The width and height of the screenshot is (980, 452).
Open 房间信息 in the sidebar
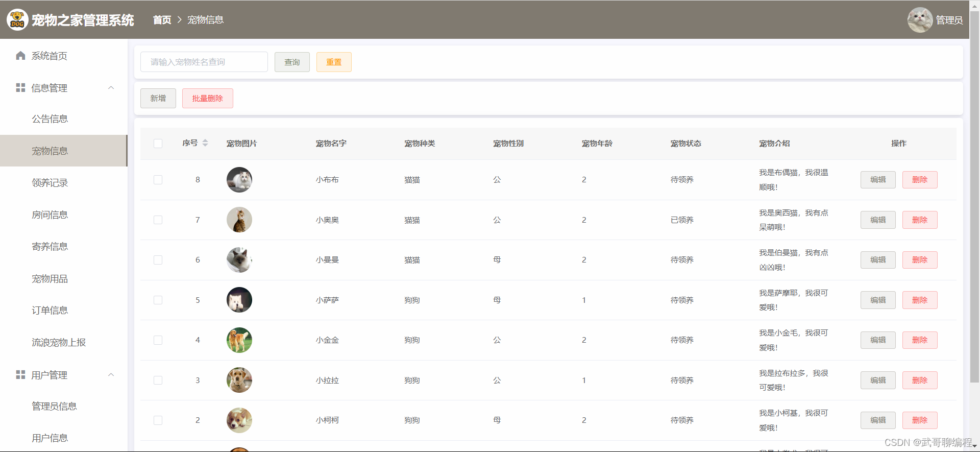click(x=64, y=215)
